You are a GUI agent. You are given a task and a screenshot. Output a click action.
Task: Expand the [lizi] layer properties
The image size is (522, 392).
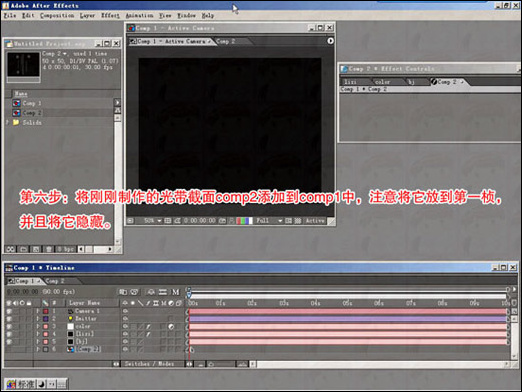tap(38, 334)
